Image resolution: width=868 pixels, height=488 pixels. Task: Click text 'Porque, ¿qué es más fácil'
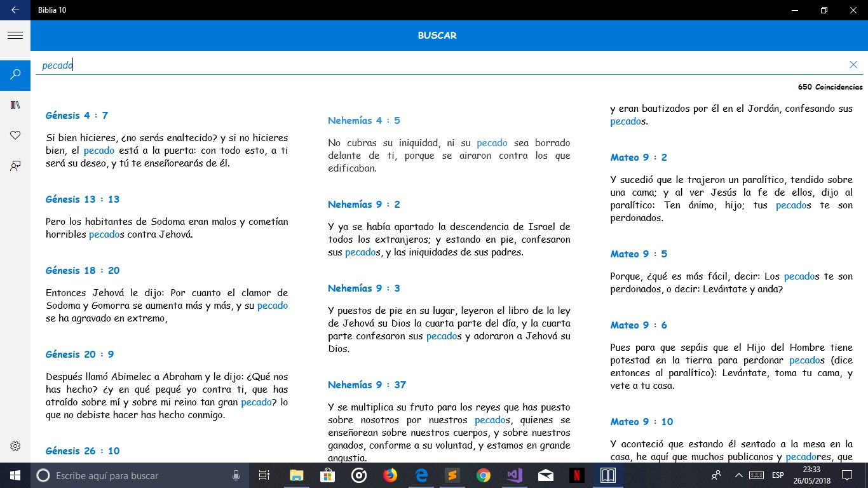click(666, 276)
